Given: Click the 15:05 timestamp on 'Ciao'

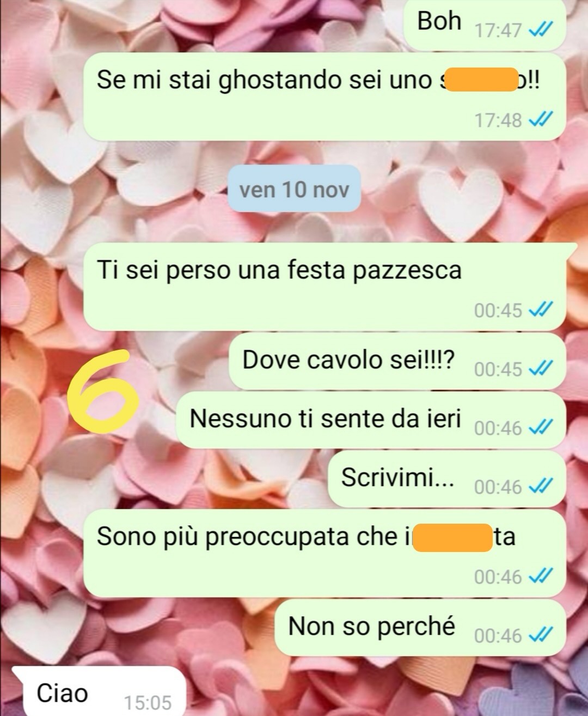Looking at the screenshot, I should click(148, 702).
